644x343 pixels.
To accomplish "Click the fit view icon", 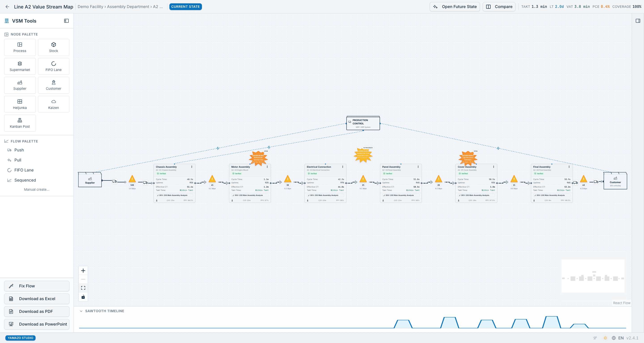I will (83, 288).
